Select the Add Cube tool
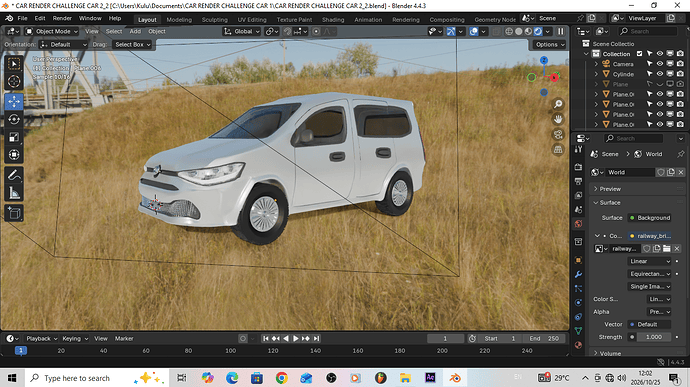The height and width of the screenshot is (387, 690). (14, 213)
